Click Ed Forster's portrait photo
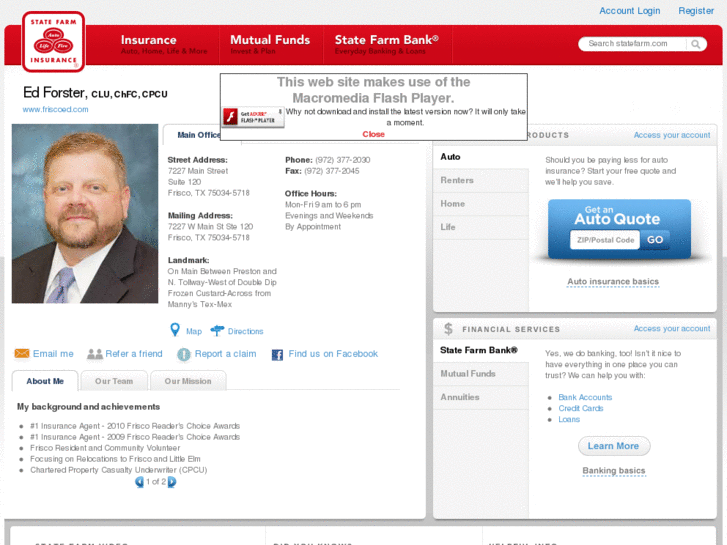Viewport: 727px width, 545px height. [x=85, y=213]
